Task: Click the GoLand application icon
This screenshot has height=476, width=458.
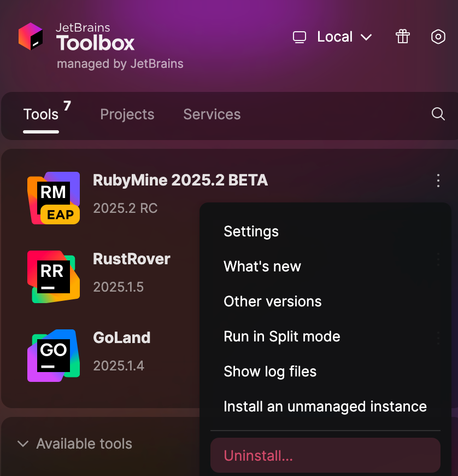Action: (x=53, y=355)
